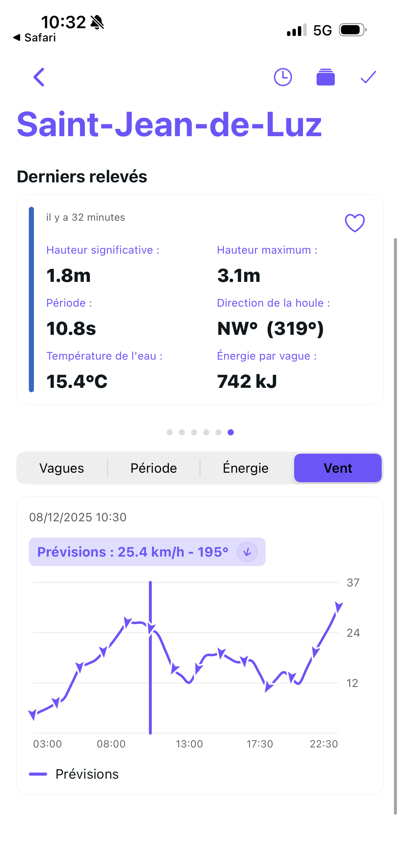Select the Énergie chart tab
The height and width of the screenshot is (868, 400).
point(246,468)
